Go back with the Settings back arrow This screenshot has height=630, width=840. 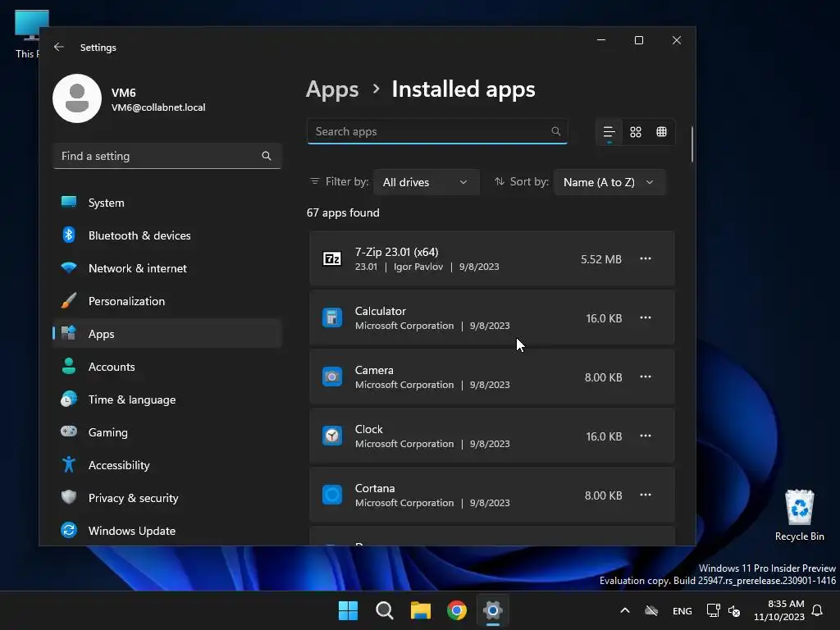point(59,47)
